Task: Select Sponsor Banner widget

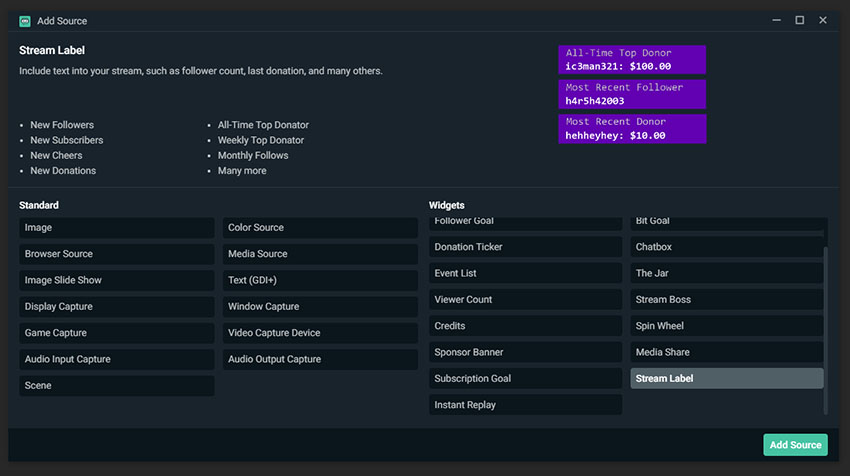Action: pos(525,352)
